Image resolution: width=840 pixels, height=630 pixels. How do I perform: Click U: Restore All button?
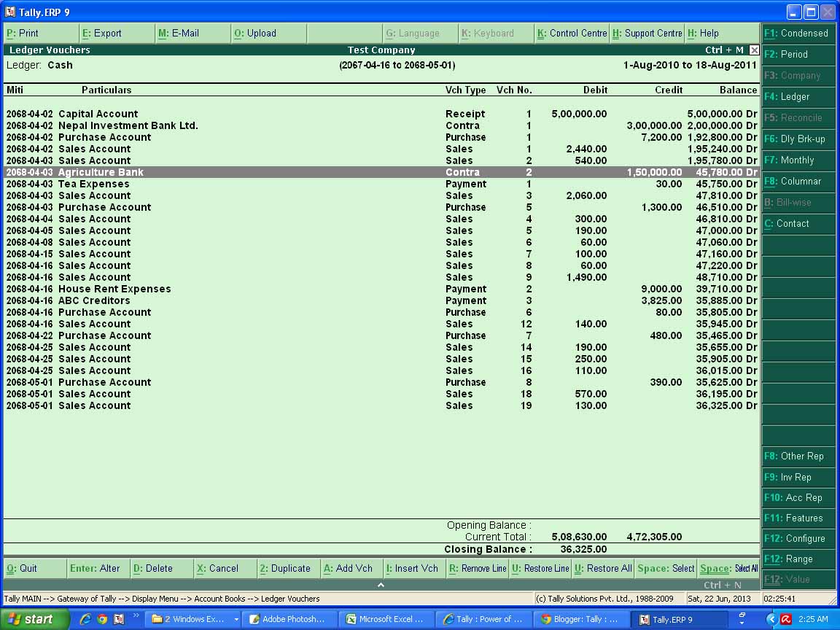click(x=604, y=569)
